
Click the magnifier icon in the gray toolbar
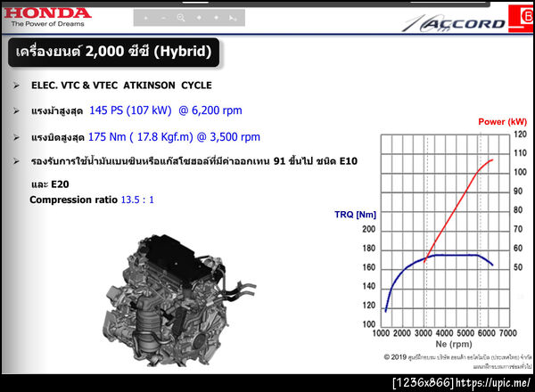coord(181,18)
